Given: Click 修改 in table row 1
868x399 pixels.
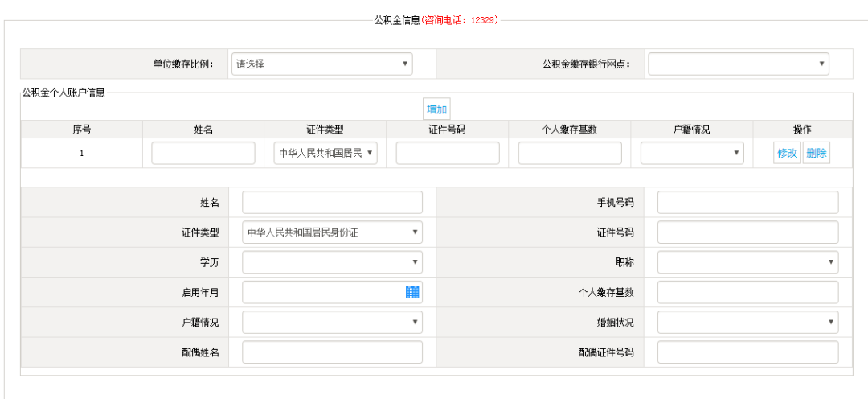Looking at the screenshot, I should click(787, 153).
